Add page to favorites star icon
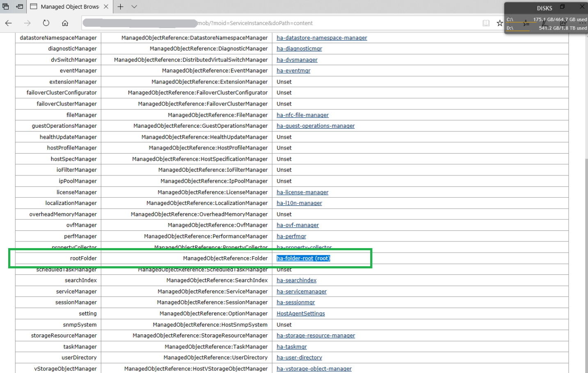Screen dimensions: 588x373 click(x=499, y=23)
